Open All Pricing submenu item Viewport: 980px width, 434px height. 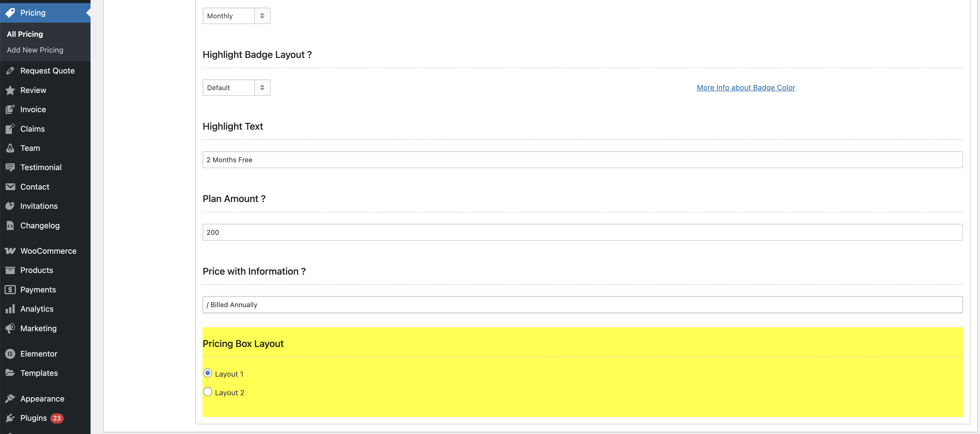tap(25, 34)
